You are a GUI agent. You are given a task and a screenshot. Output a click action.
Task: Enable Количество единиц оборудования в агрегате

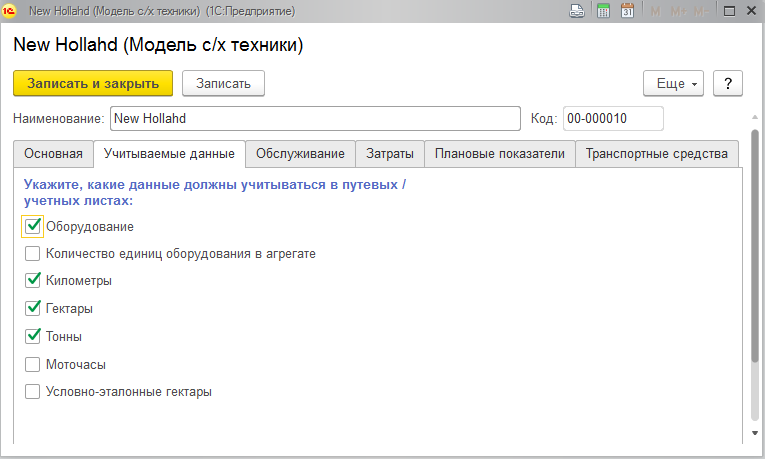click(32, 254)
